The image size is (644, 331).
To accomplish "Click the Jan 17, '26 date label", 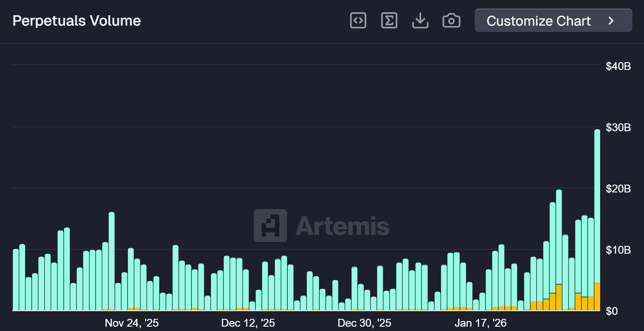I will pos(480,323).
